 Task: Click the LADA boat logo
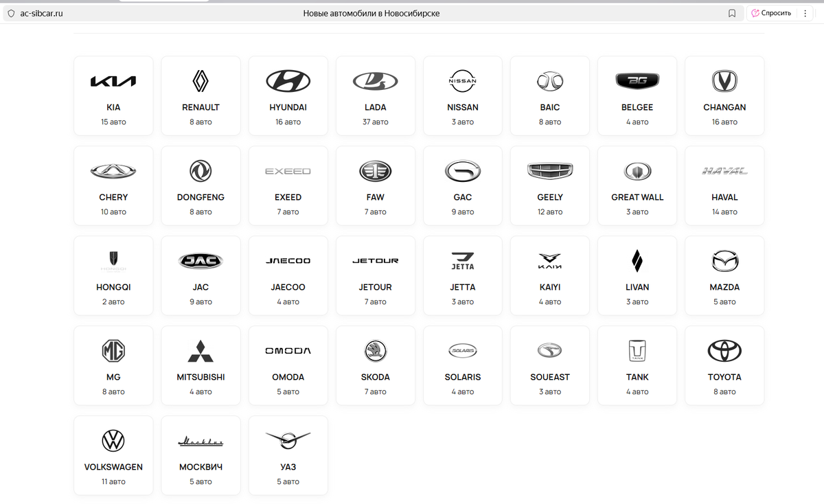[376, 81]
